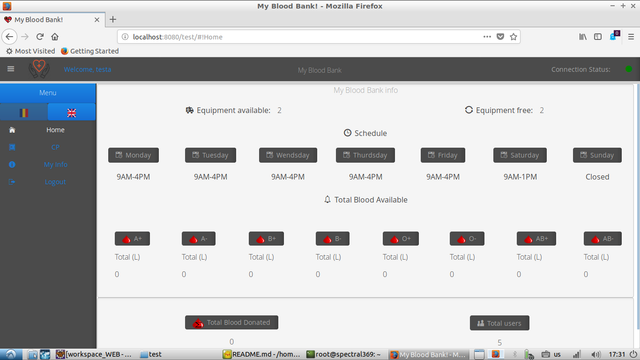
Task: Select the AB- blood type button
Action: [x=602, y=239]
